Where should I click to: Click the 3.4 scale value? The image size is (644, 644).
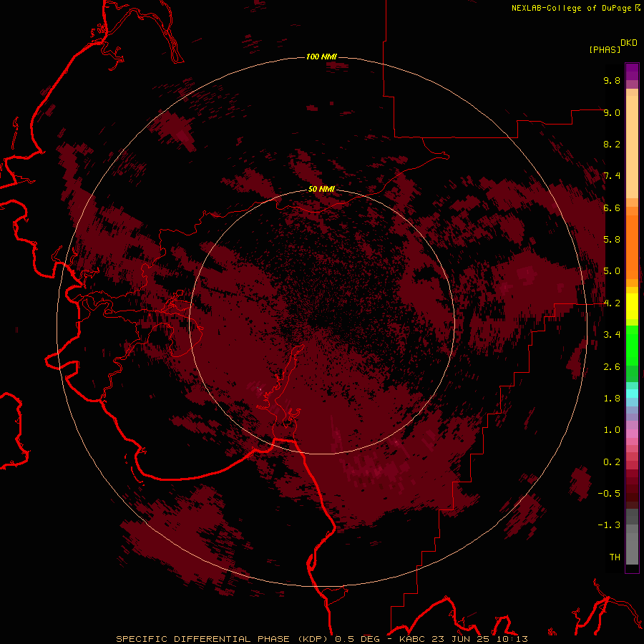[612, 335]
